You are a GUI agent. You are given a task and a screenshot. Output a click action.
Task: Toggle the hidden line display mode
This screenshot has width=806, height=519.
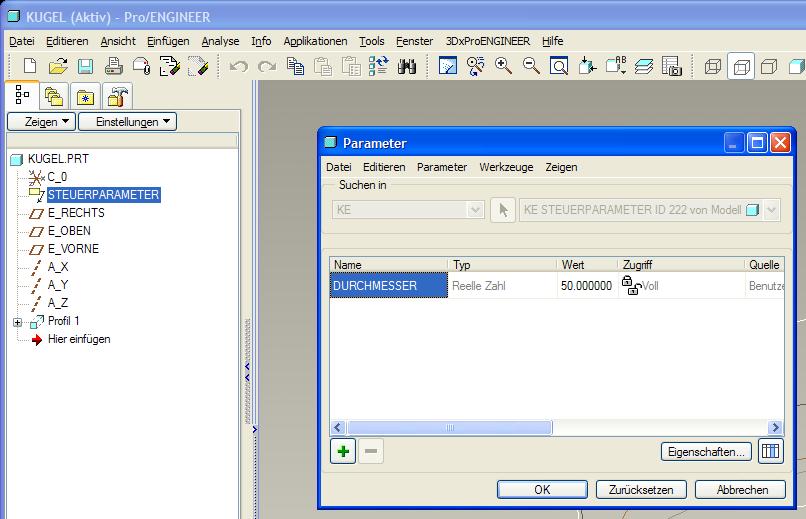(x=741, y=66)
